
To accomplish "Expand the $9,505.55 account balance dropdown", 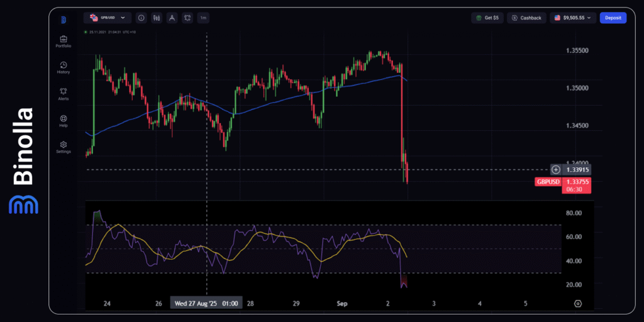I will (x=572, y=18).
